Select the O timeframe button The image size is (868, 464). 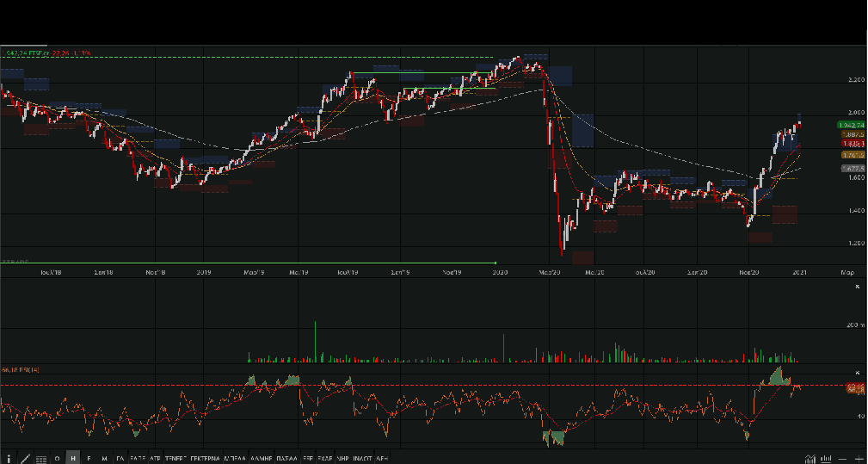click(58, 458)
